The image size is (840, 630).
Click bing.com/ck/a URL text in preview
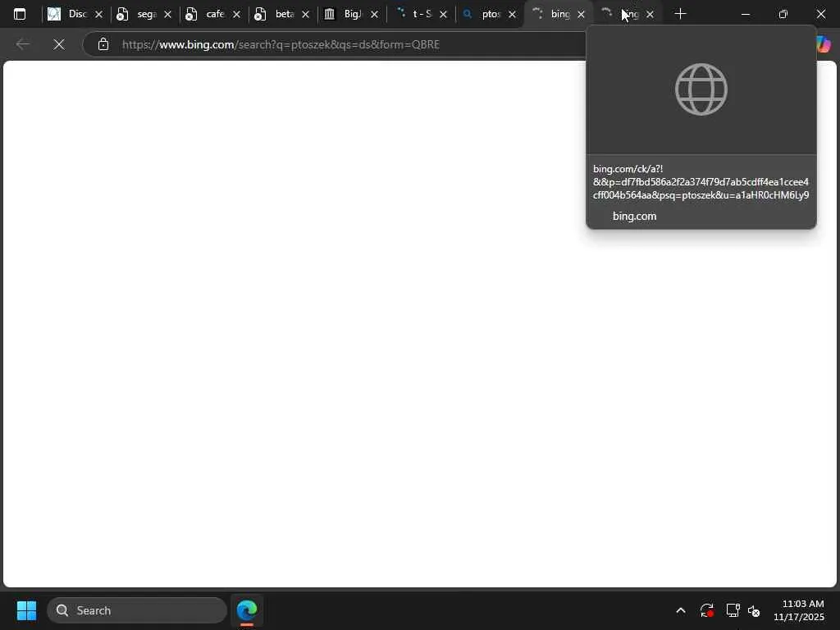coord(701,182)
